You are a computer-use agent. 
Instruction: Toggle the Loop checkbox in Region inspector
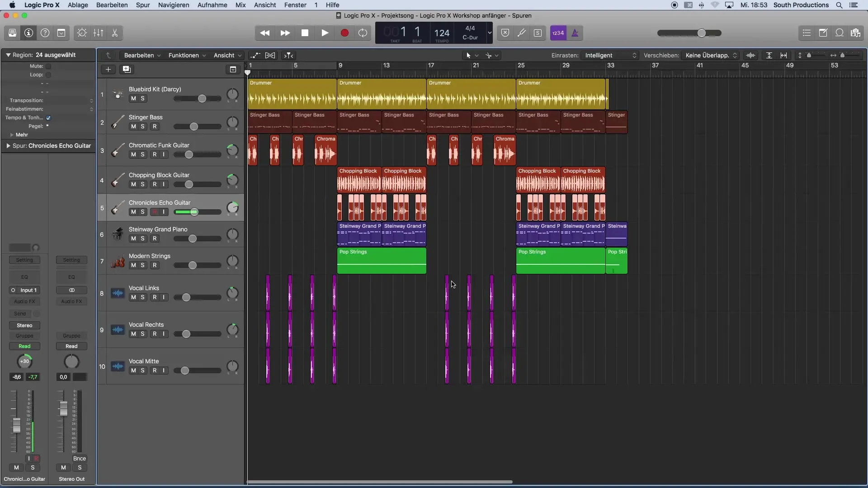point(48,75)
